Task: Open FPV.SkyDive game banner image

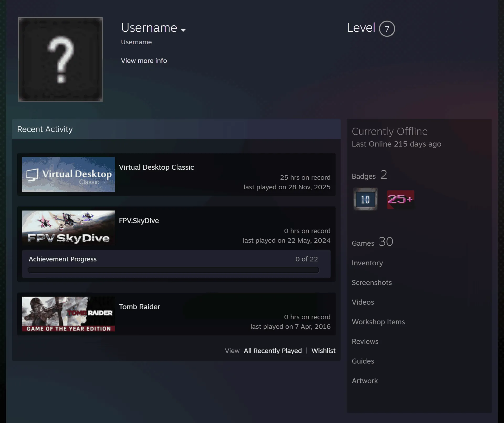Action: 69,228
